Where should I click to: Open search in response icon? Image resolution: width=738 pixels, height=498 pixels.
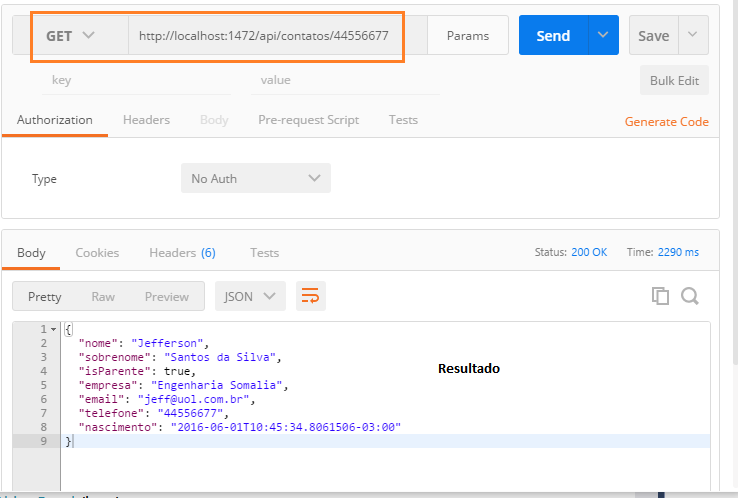(x=690, y=296)
